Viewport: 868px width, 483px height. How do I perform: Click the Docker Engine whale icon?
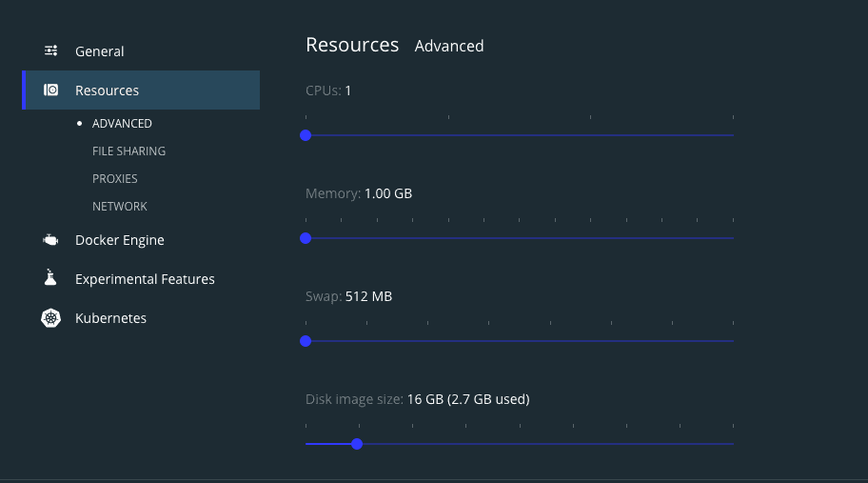51,240
